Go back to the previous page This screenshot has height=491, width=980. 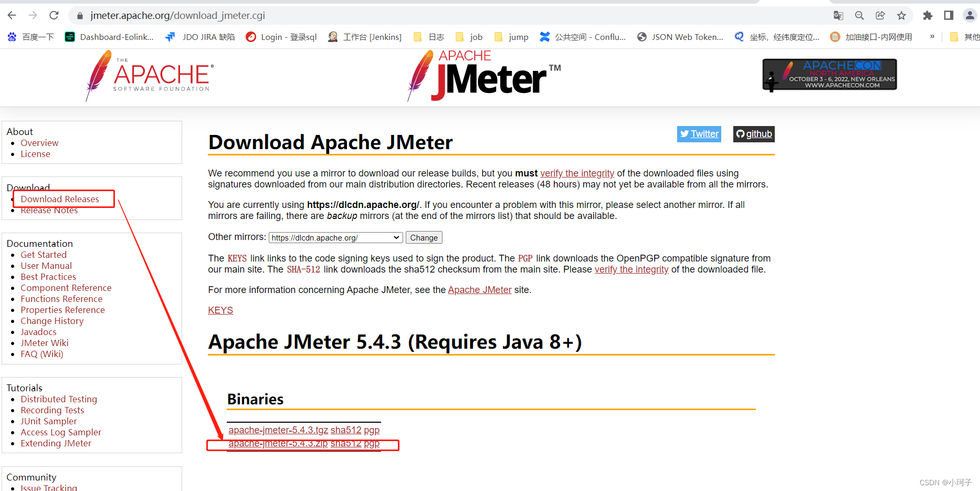pos(12,15)
